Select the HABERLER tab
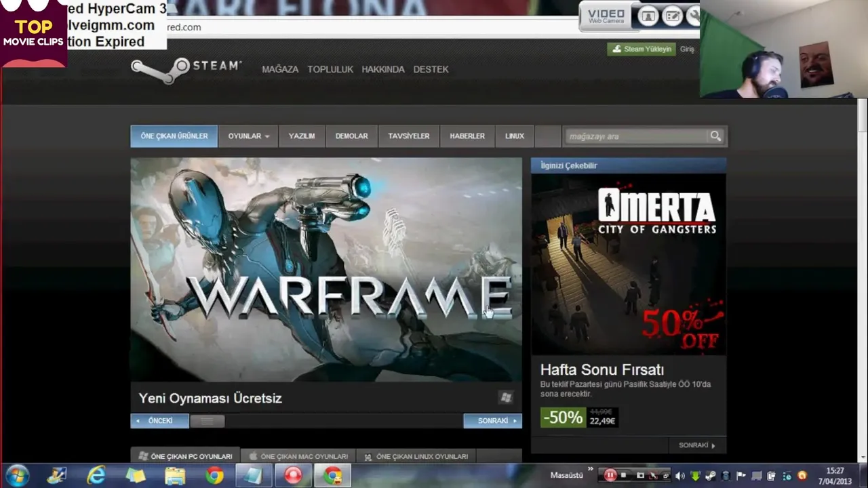 (x=467, y=136)
